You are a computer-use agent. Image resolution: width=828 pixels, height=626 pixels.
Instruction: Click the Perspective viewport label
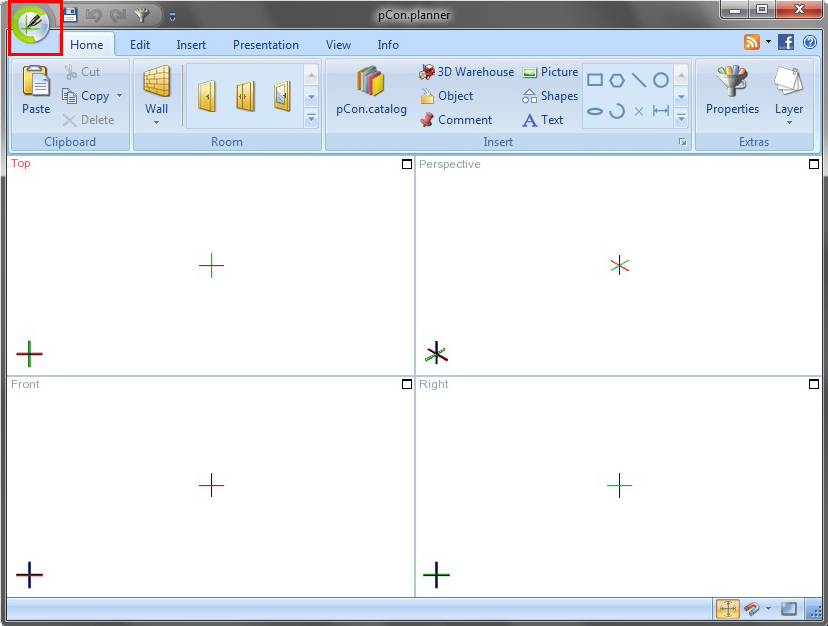449,164
